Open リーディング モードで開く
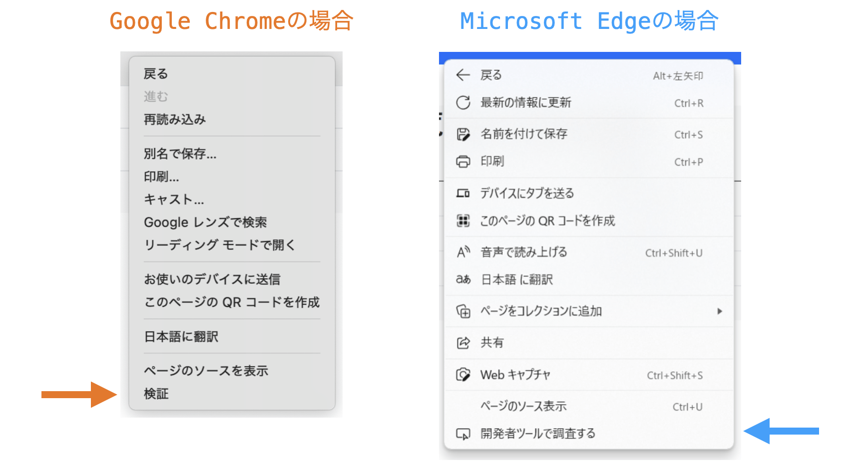The image size is (868, 470). point(220,245)
